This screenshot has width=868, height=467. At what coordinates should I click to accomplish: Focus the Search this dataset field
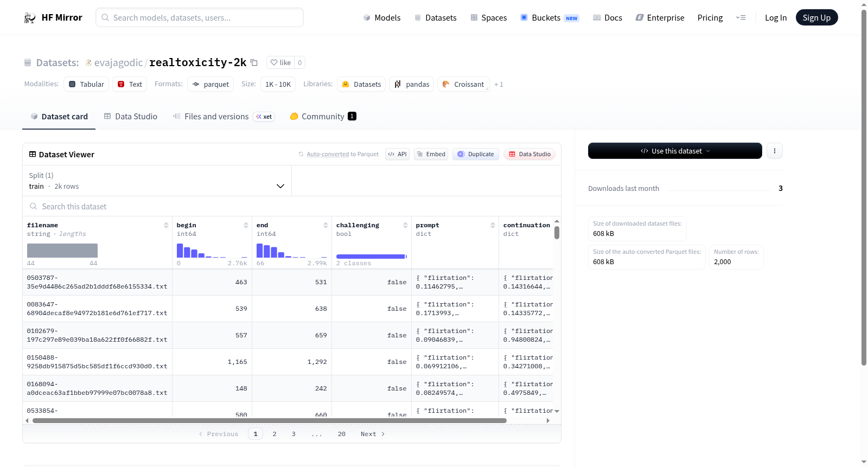tap(292, 206)
